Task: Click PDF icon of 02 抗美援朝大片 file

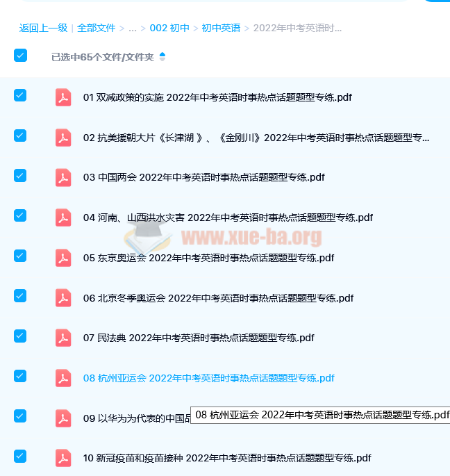Action: pos(63,138)
